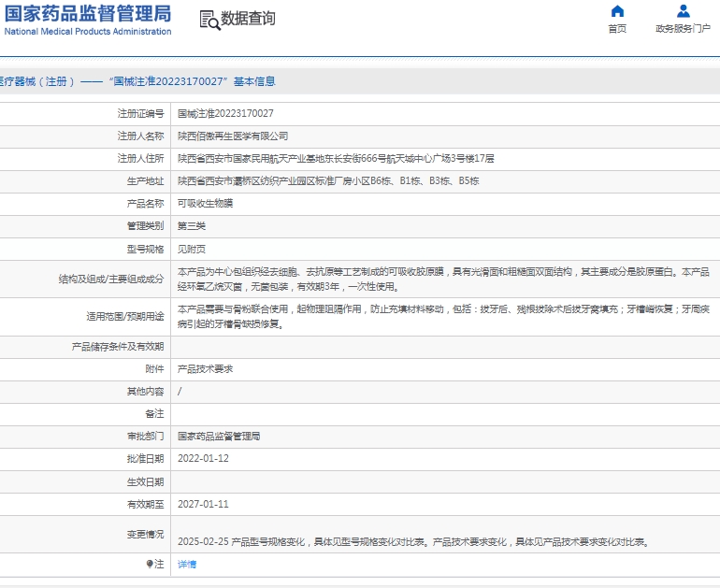This screenshot has width=720, height=588.
Task: Click approving department value 国家药品监督管理局
Action: coord(219,436)
